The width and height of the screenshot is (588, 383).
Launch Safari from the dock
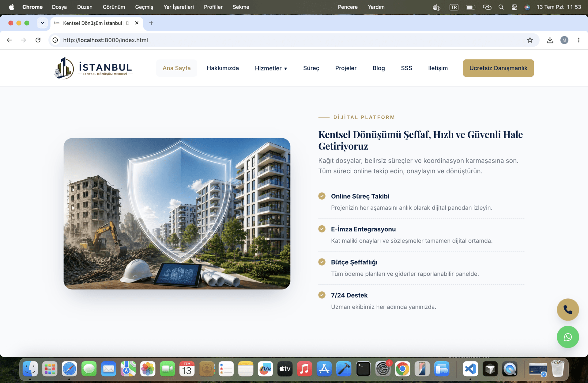pos(69,369)
